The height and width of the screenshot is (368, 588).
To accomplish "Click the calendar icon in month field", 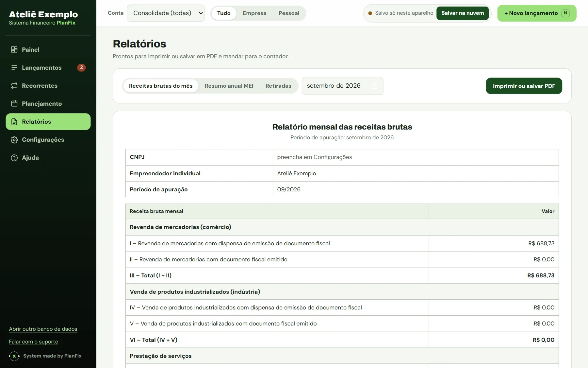I will point(375,86).
